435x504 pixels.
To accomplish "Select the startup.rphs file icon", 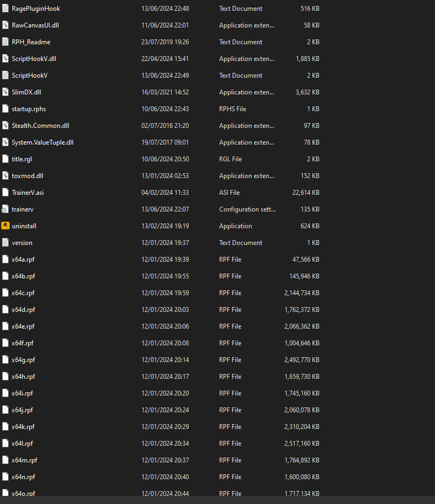I will (x=5, y=108).
